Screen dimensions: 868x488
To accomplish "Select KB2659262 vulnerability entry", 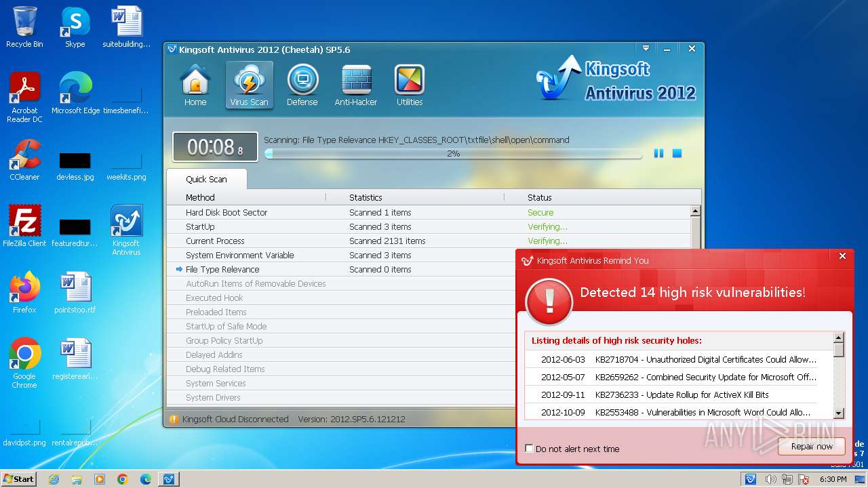I will (679, 377).
